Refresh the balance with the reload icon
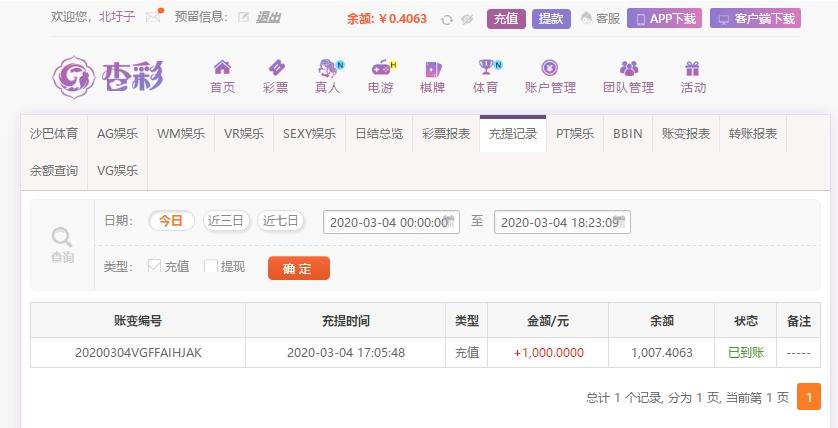This screenshot has width=838, height=428. point(447,20)
